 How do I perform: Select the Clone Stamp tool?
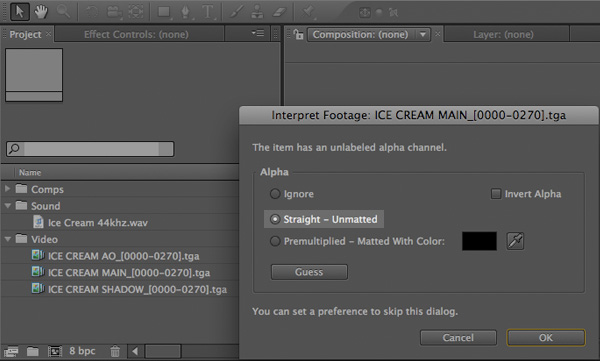tap(258, 12)
